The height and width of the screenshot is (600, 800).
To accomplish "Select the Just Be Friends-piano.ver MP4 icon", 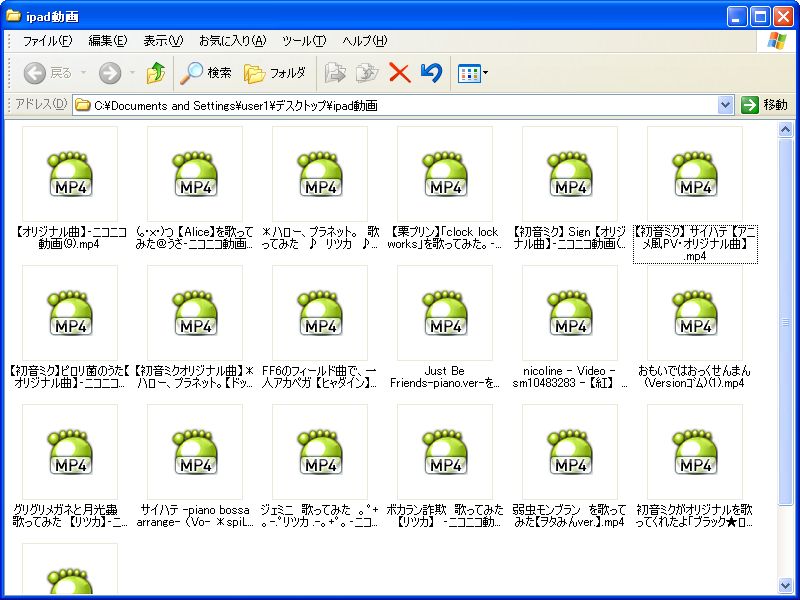I will pyautogui.click(x=445, y=313).
